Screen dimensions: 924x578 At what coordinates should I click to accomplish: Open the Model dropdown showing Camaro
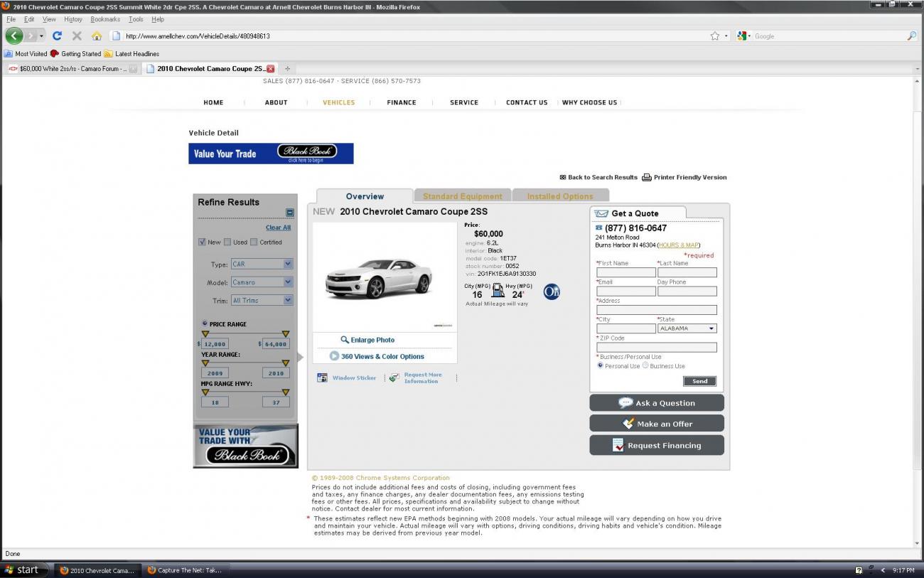coord(262,282)
